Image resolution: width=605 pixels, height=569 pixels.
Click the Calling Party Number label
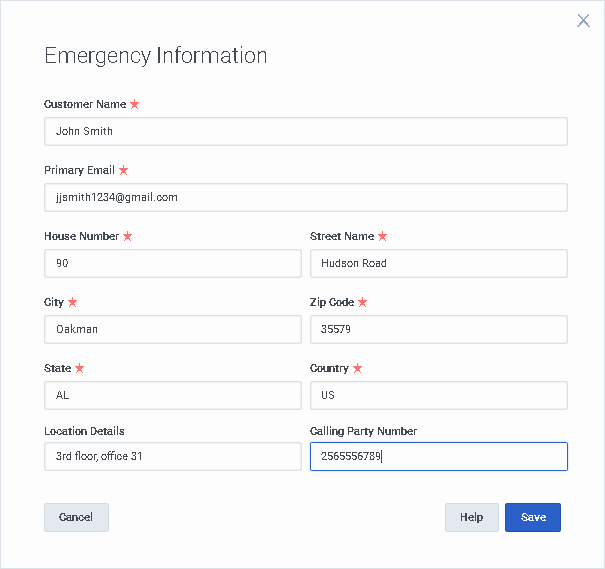[x=363, y=431]
